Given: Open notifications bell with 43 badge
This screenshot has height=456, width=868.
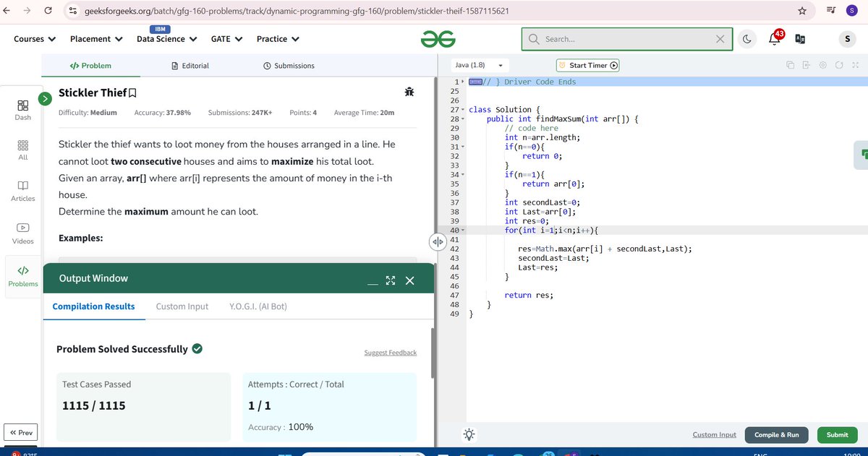Looking at the screenshot, I should (774, 38).
